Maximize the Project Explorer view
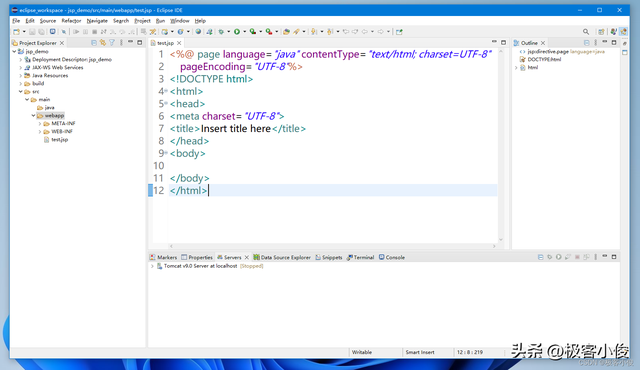640x370 pixels. coord(140,42)
